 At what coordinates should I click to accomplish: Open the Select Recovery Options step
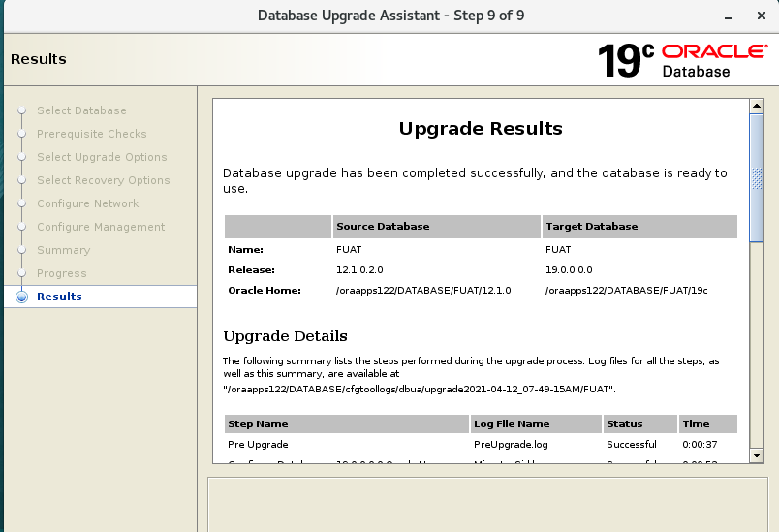pos(104,180)
